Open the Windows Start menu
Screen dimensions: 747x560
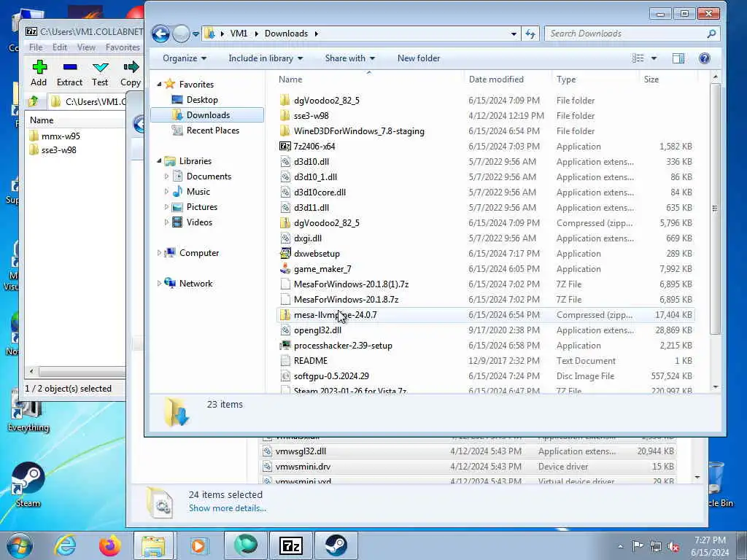pyautogui.click(x=20, y=545)
